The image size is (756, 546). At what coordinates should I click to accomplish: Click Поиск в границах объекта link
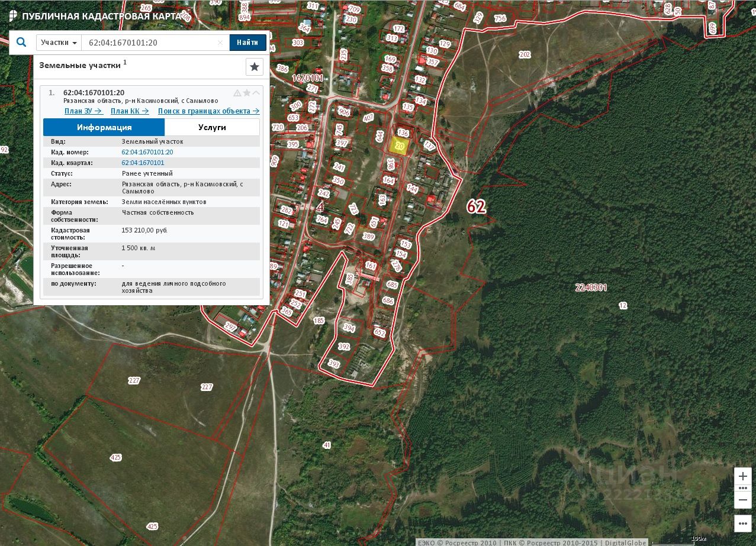tap(208, 111)
